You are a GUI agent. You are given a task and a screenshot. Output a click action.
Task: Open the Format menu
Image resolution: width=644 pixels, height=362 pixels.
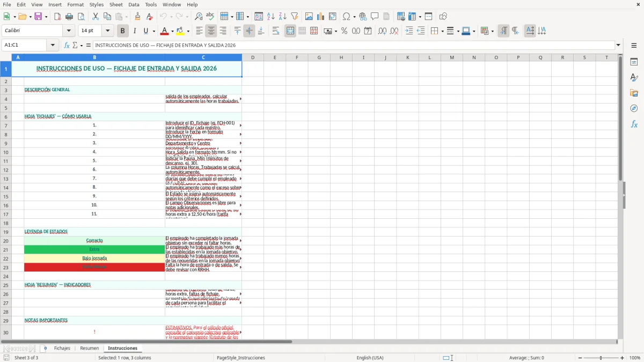(x=76, y=4)
